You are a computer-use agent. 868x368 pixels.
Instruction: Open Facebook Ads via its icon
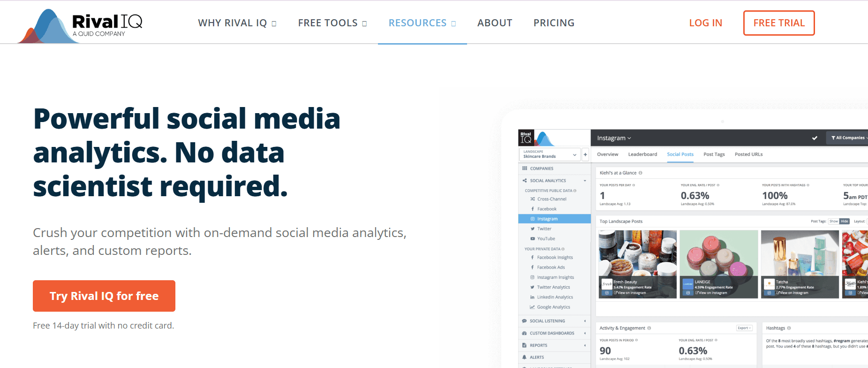click(x=533, y=267)
